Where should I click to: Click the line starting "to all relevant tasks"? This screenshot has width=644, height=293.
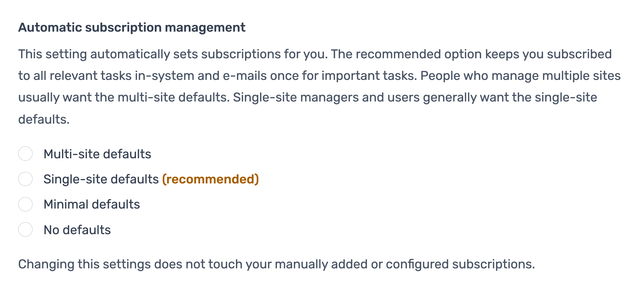point(319,76)
